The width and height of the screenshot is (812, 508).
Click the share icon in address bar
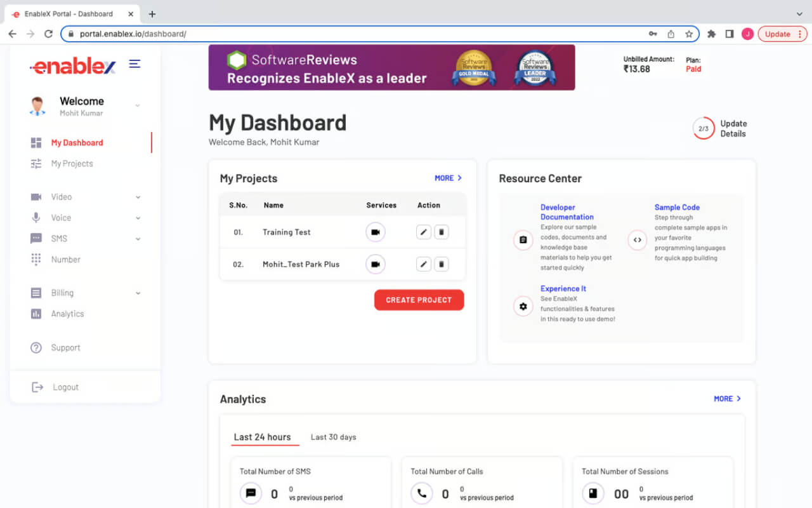pos(671,34)
